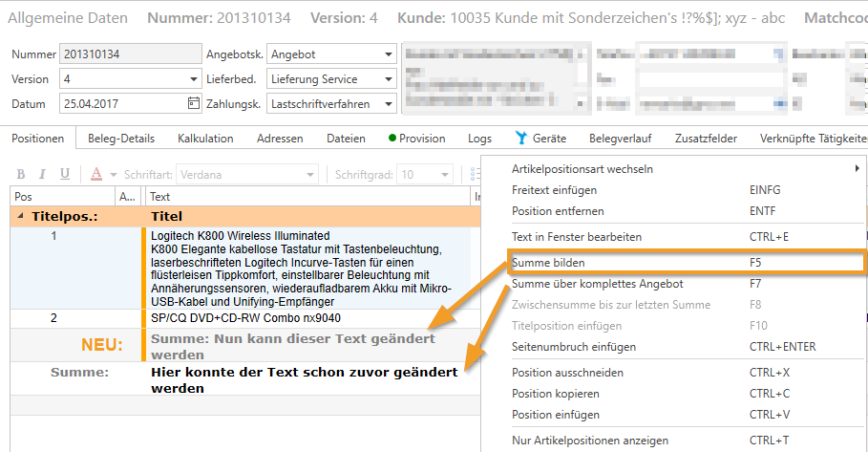Open the Angebotsk. dropdown
The width and height of the screenshot is (868, 452).
pos(389,54)
